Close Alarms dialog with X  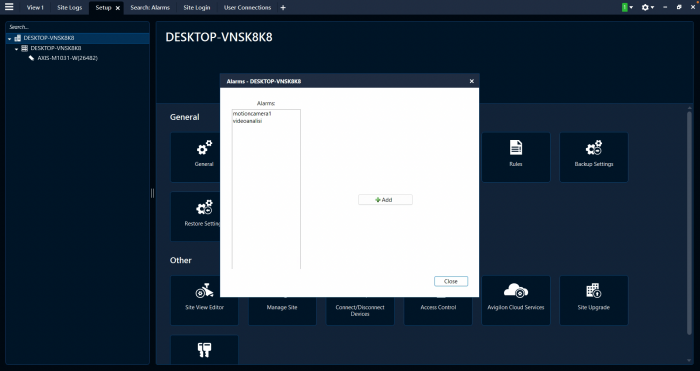click(471, 81)
